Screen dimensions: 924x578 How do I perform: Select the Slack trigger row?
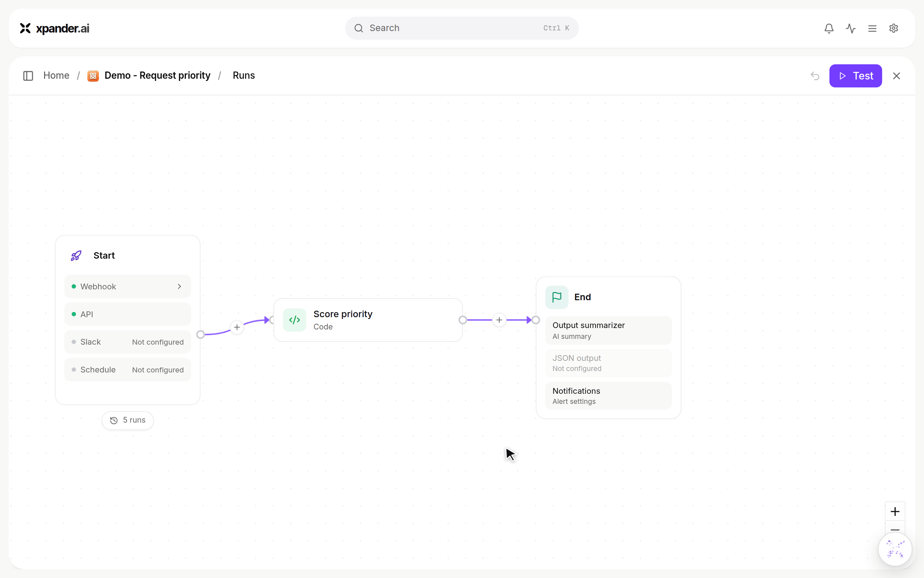click(x=127, y=342)
